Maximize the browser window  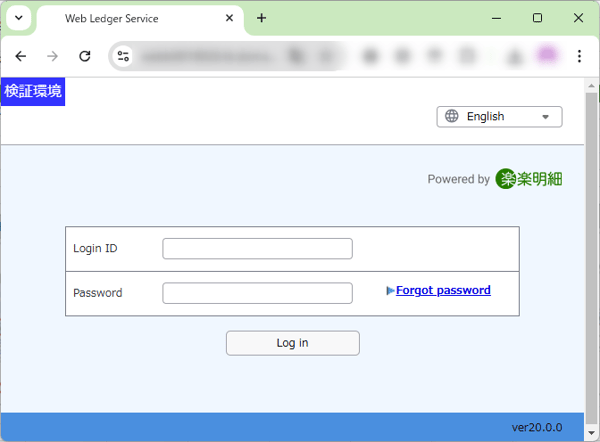click(537, 18)
